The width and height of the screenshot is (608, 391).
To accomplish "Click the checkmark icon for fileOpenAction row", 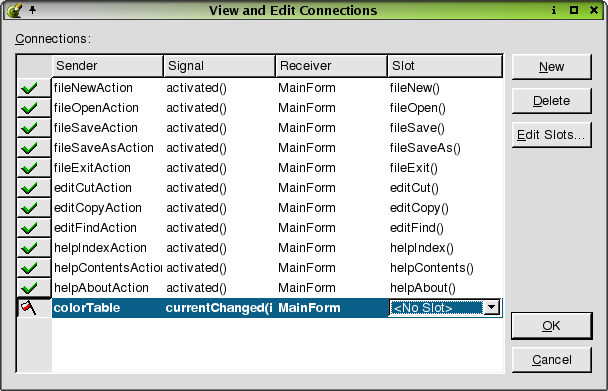I will pos(29,108).
